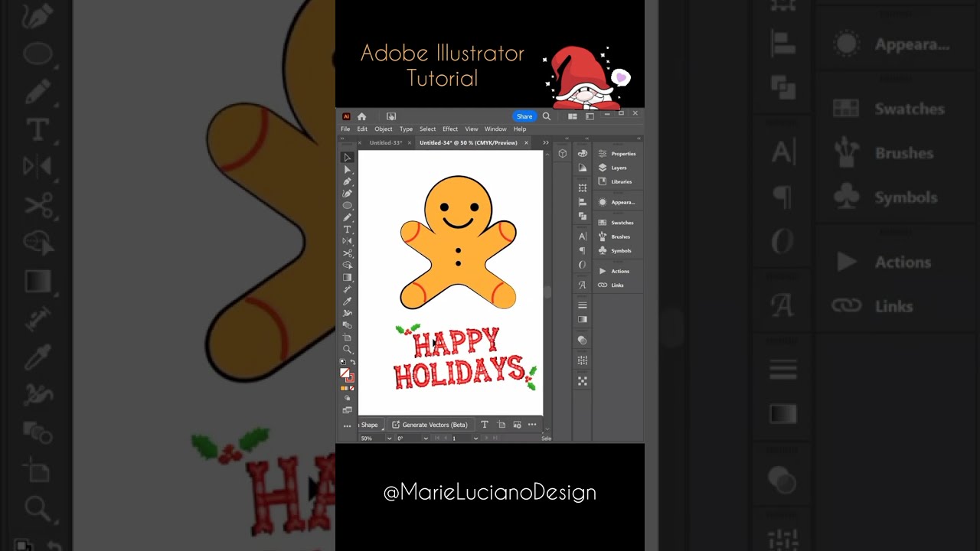Click the blue Share button
The width and height of the screenshot is (980, 551).
[x=524, y=116]
